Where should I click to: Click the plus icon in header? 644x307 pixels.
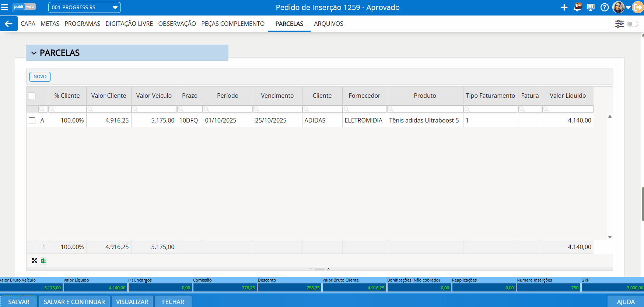click(564, 7)
